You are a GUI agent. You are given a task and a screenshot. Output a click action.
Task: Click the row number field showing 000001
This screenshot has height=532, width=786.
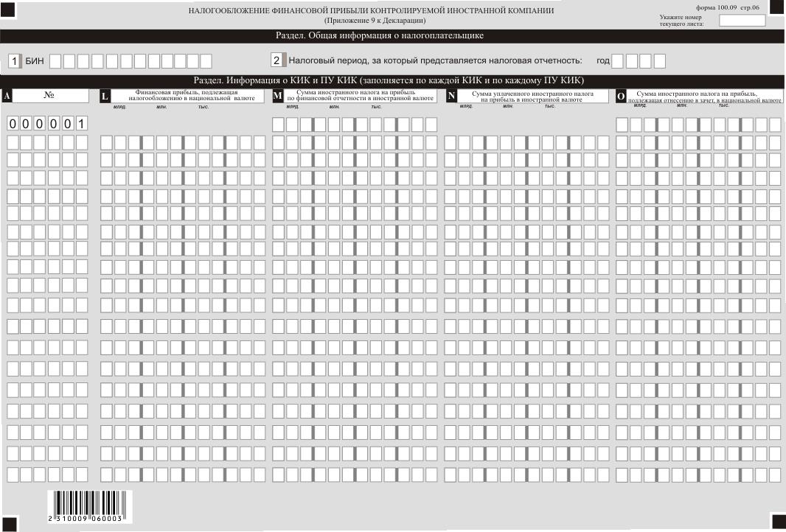coord(47,124)
